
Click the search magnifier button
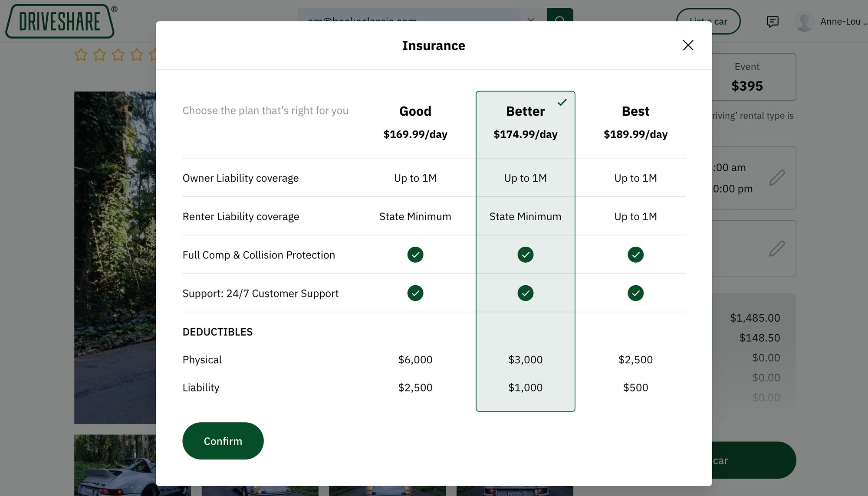tap(560, 14)
